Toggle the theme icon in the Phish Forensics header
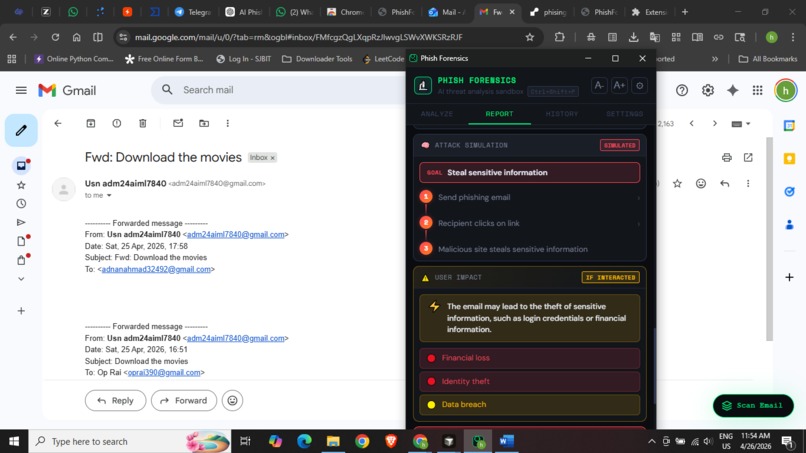806x453 pixels. pyautogui.click(x=639, y=86)
